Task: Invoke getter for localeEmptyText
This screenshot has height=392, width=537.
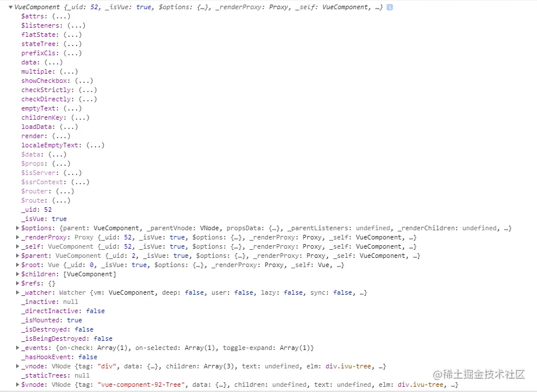Action: click(95, 146)
